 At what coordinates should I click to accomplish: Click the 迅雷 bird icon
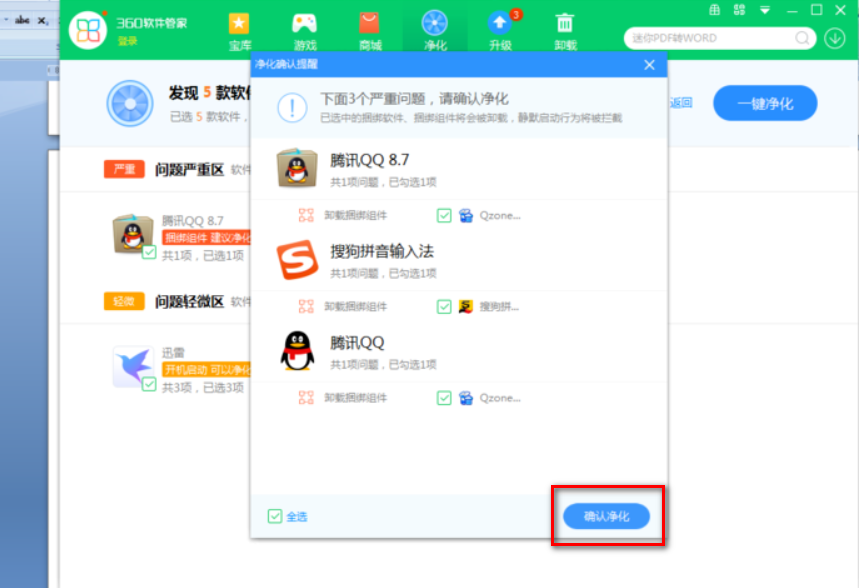click(x=132, y=366)
